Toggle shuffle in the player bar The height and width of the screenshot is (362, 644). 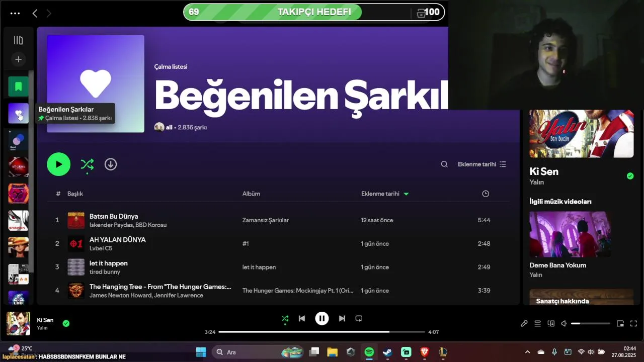285,318
